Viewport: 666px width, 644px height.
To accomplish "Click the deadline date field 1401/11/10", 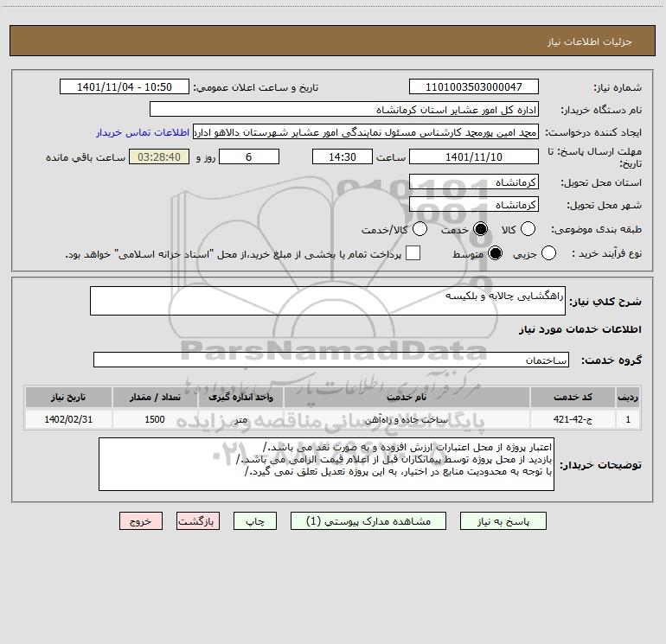I will coord(474,156).
